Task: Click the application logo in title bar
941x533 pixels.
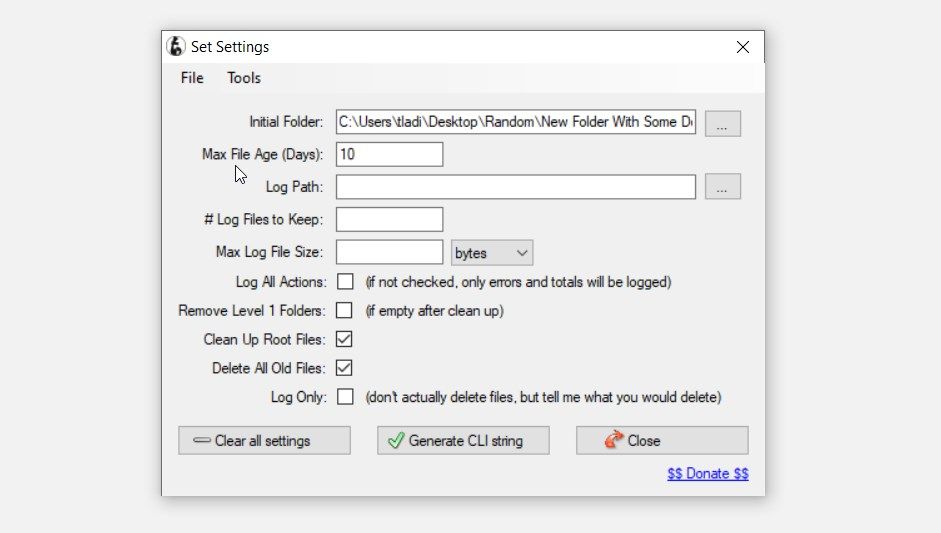Action: (x=176, y=46)
